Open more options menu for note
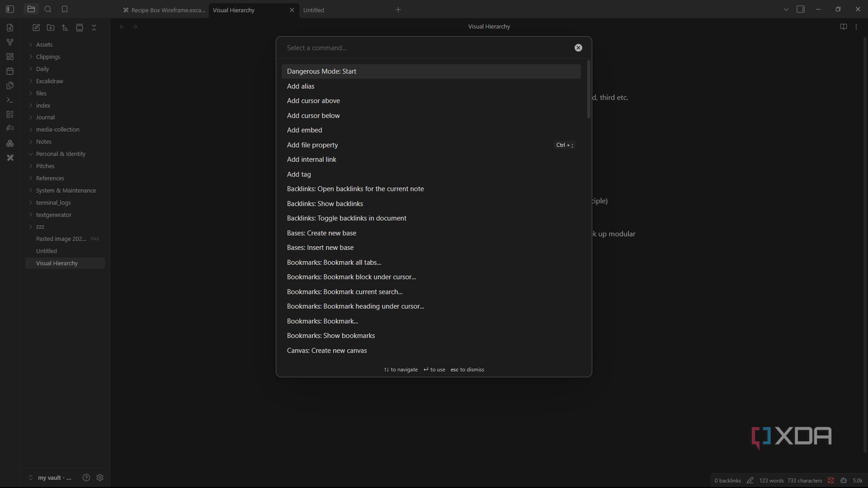 click(856, 27)
